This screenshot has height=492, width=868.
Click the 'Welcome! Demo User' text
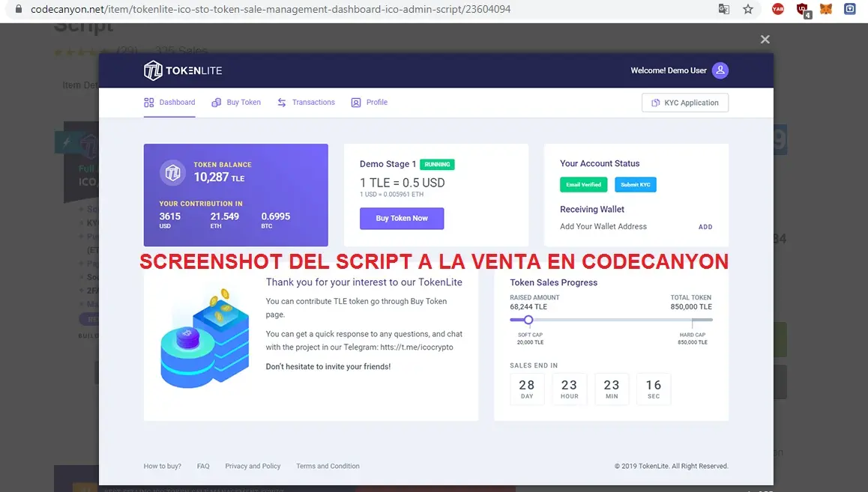668,70
